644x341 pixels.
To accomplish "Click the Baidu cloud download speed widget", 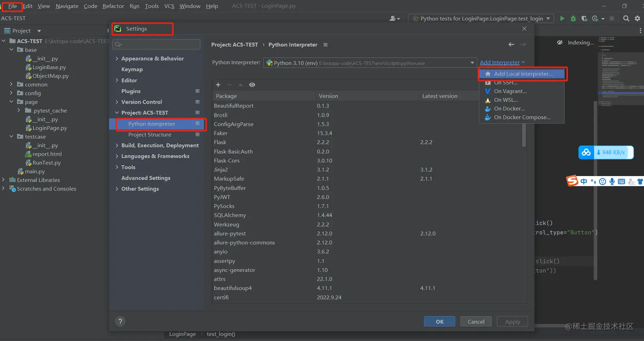I will click(x=606, y=152).
